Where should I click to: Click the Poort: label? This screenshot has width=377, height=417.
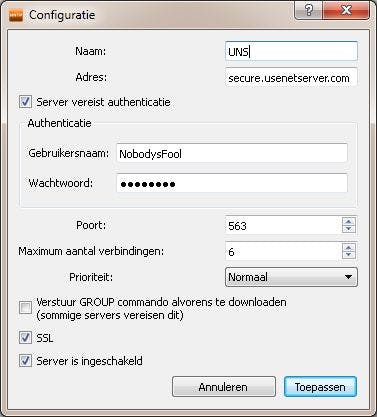pos(91,225)
